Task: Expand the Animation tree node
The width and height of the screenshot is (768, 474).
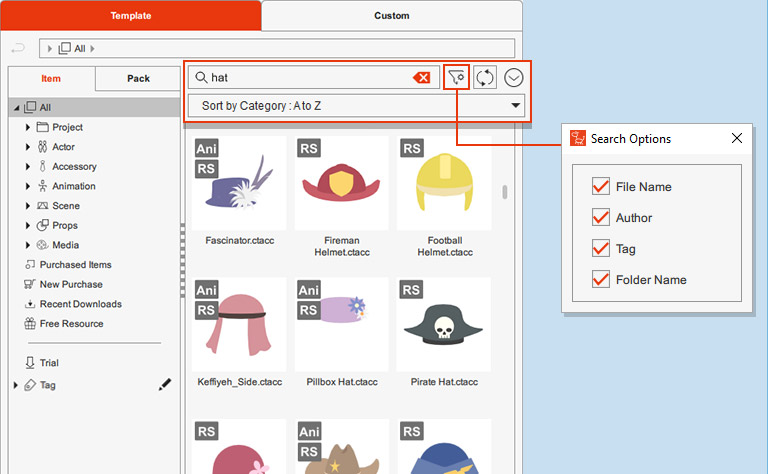Action: (28, 186)
